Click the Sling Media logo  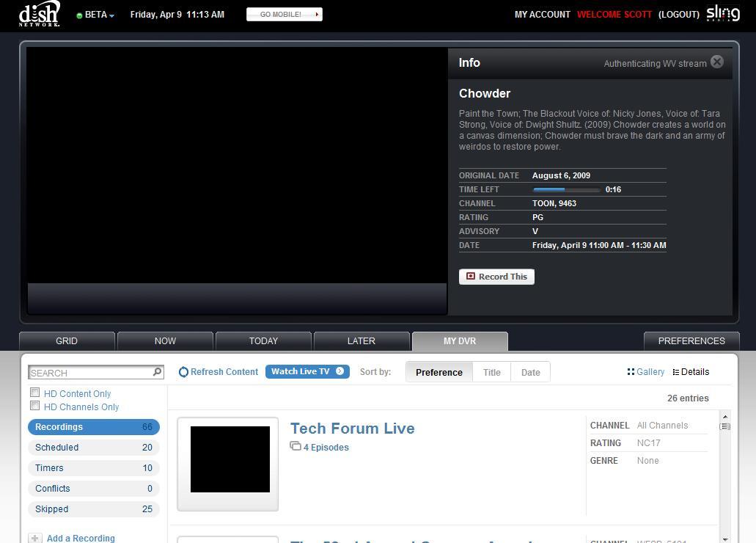click(x=723, y=13)
